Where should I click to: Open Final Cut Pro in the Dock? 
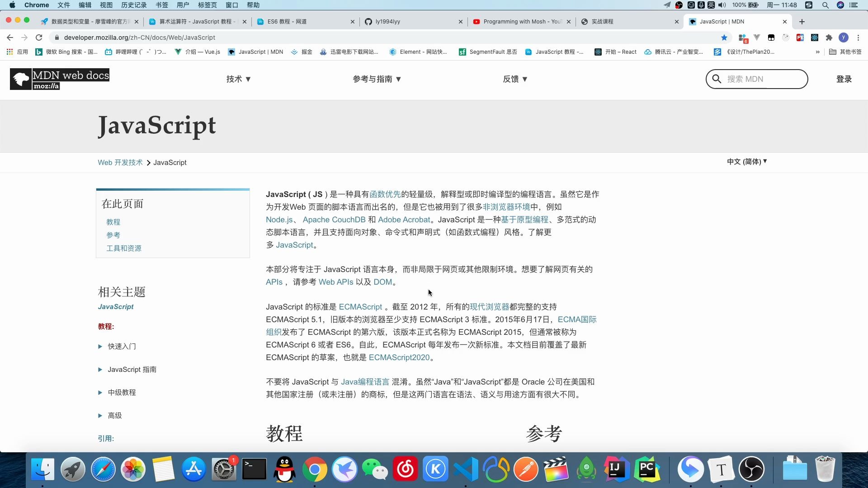pyautogui.click(x=556, y=469)
